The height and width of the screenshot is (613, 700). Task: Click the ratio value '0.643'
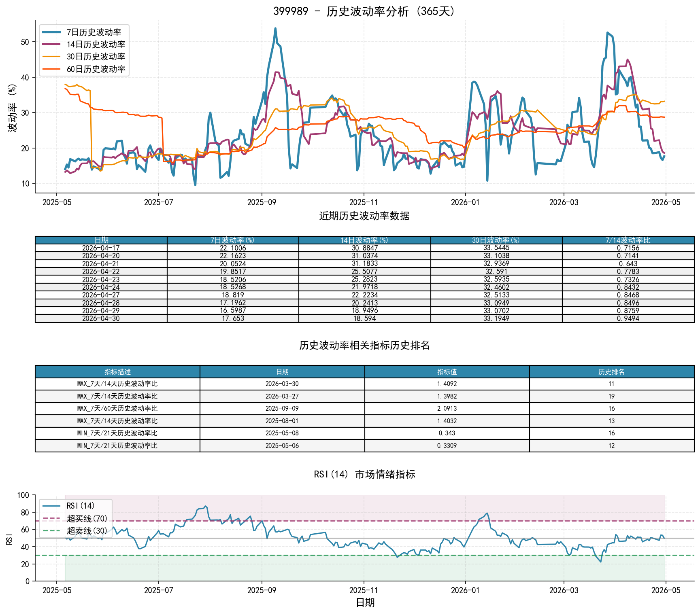pos(628,263)
